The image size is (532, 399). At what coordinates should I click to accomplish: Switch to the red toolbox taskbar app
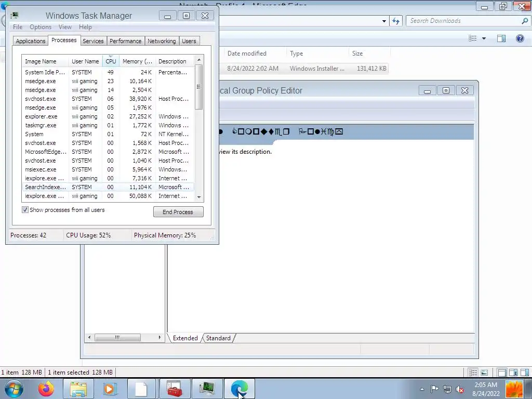click(175, 389)
